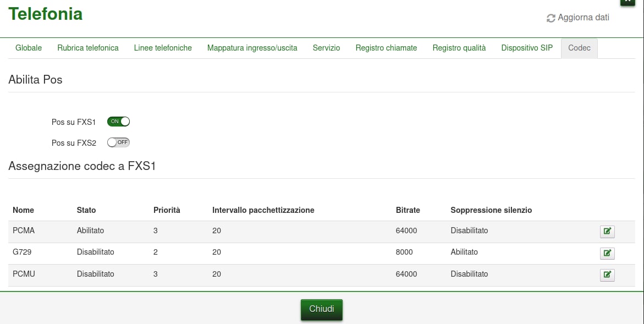644x324 pixels.
Task: Click the Aggiorna dati link
Action: [x=583, y=18]
